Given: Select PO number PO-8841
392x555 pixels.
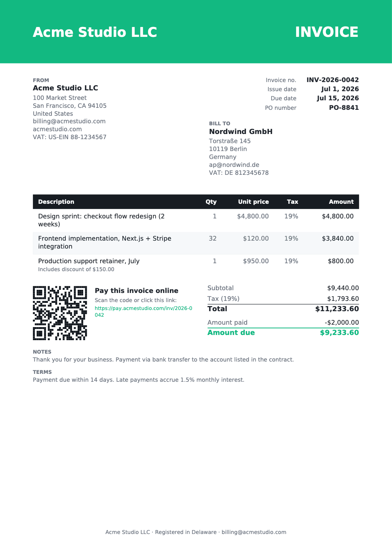Looking at the screenshot, I should 344,108.
